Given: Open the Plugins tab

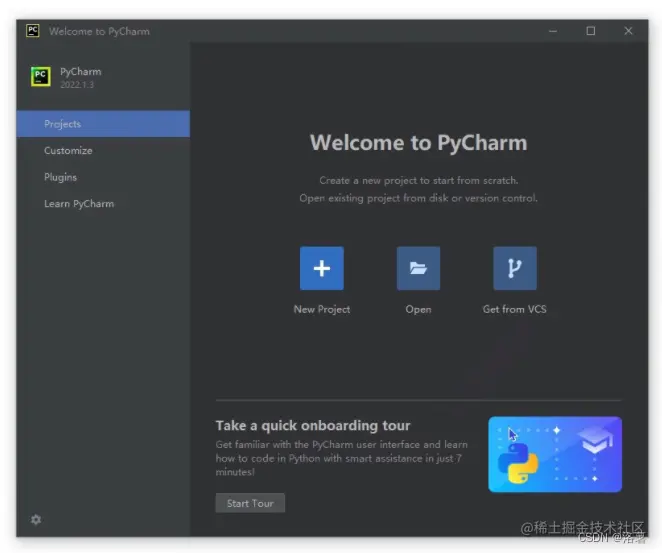Looking at the screenshot, I should tap(103, 177).
